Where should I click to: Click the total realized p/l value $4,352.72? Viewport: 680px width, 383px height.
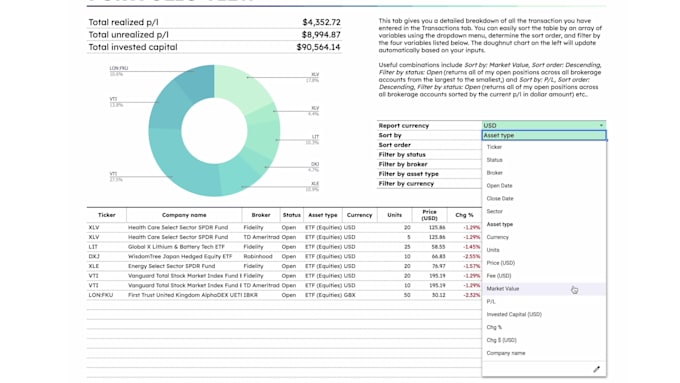321,22
